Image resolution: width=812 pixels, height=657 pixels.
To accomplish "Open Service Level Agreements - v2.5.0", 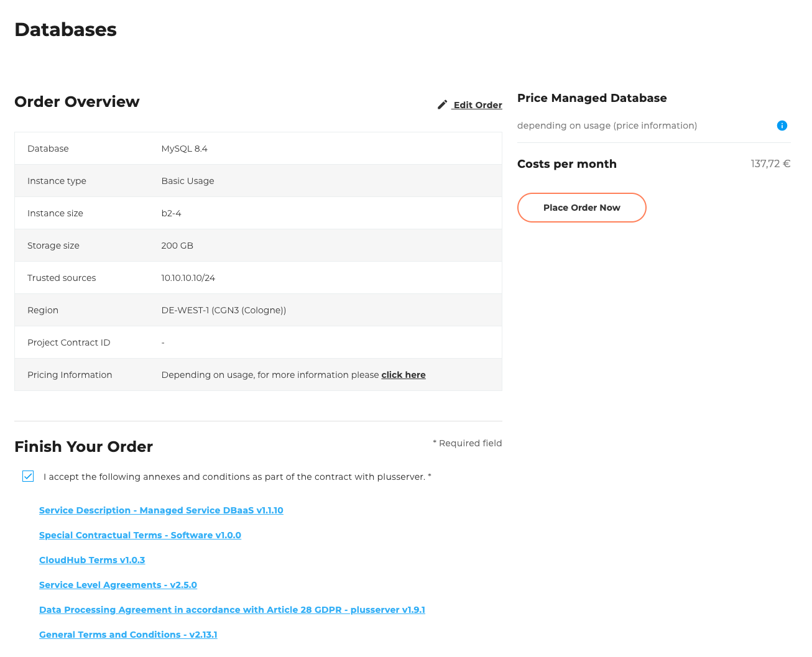I will click(118, 584).
